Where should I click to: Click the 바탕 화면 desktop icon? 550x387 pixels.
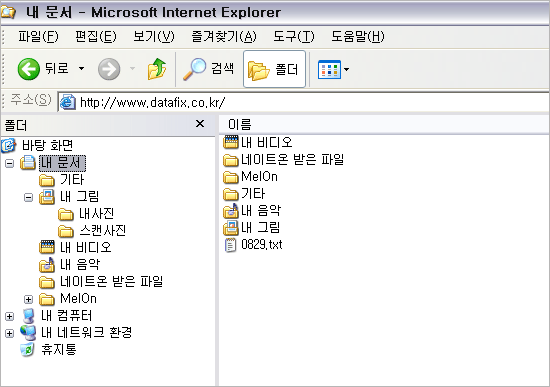[x=9, y=145]
